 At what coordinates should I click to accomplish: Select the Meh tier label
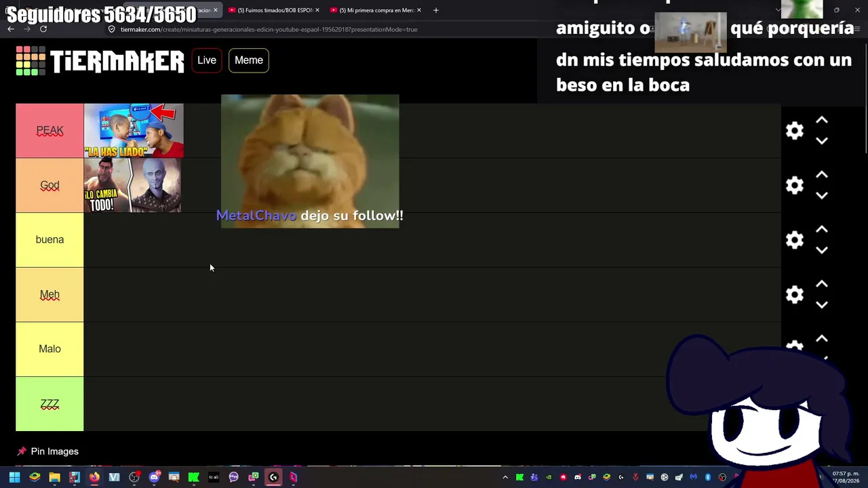(x=50, y=294)
